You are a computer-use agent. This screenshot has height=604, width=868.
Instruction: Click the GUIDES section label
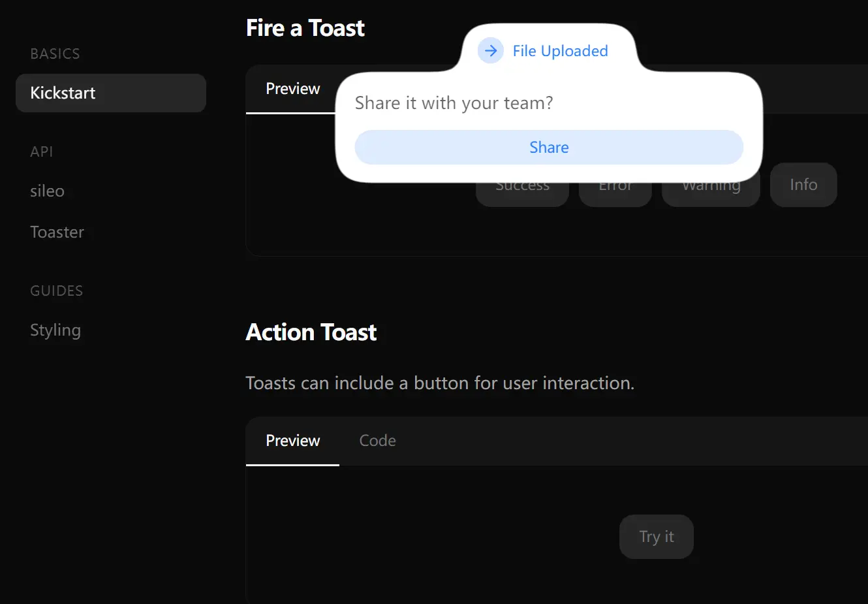pos(56,291)
